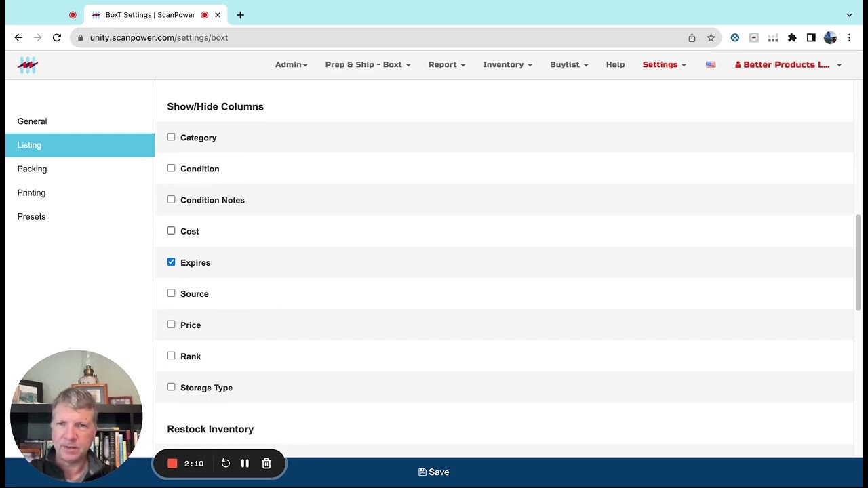The image size is (868, 488).
Task: Select General in settings sidebar
Action: point(80,121)
